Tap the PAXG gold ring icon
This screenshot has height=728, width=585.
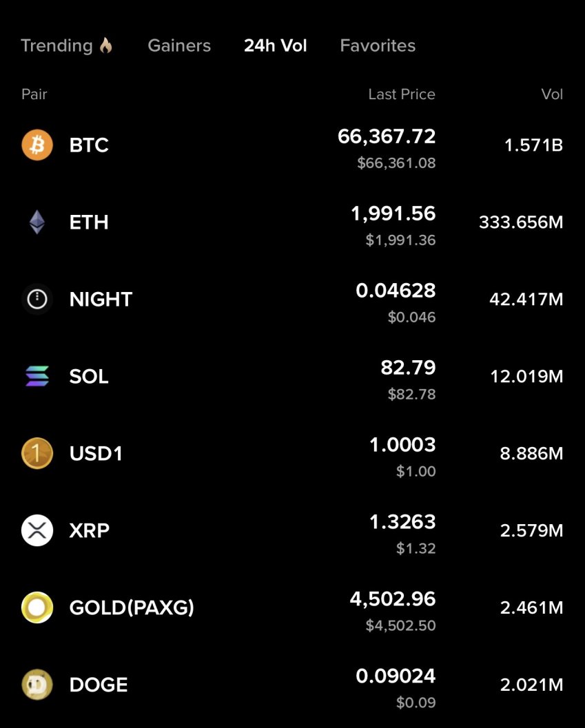coord(37,608)
